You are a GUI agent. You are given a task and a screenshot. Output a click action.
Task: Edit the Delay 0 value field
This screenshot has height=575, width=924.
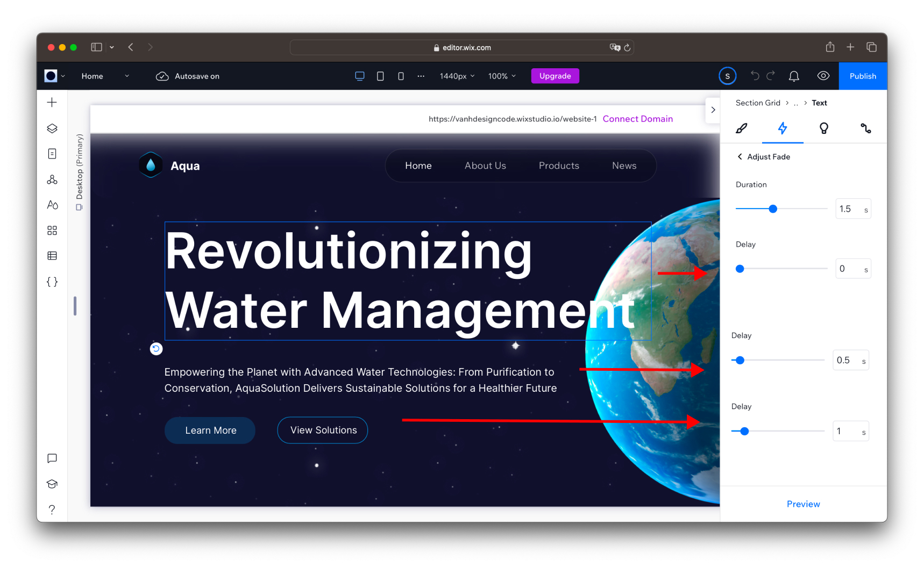[853, 269]
